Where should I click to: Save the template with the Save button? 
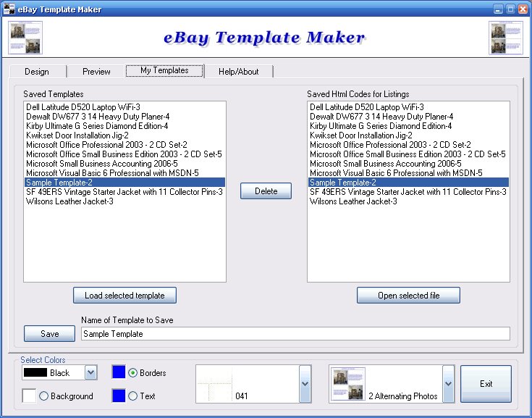49,333
